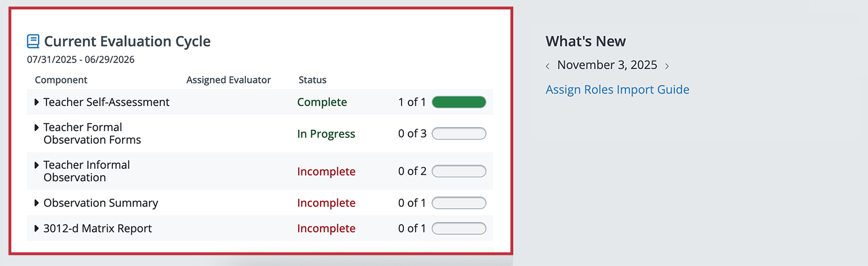Open Assign Roles Import Guide link
The width and height of the screenshot is (868, 266).
point(617,90)
